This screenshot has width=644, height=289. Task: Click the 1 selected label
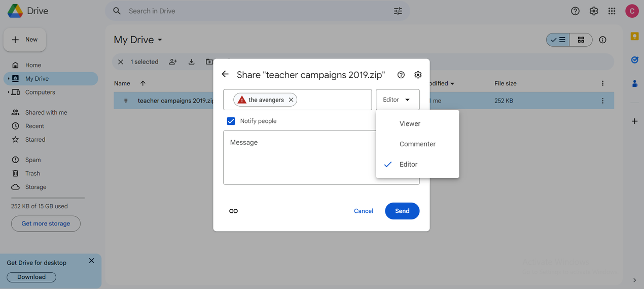pyautogui.click(x=145, y=62)
